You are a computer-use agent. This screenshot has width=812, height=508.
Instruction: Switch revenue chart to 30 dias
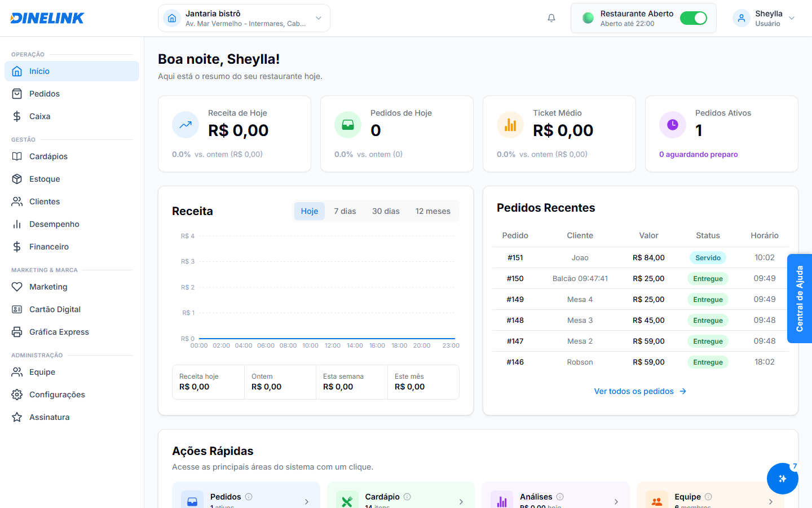click(386, 211)
